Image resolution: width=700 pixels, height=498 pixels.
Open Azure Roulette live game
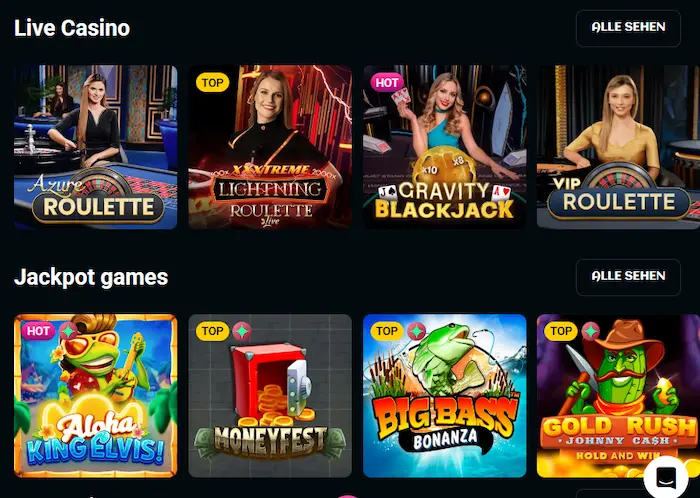pos(96,147)
